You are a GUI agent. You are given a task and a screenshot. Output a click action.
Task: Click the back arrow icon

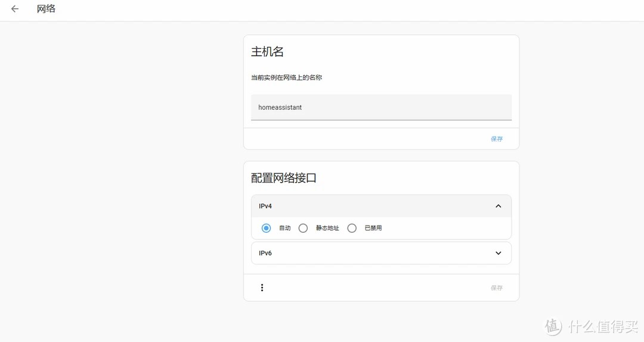pos(15,9)
